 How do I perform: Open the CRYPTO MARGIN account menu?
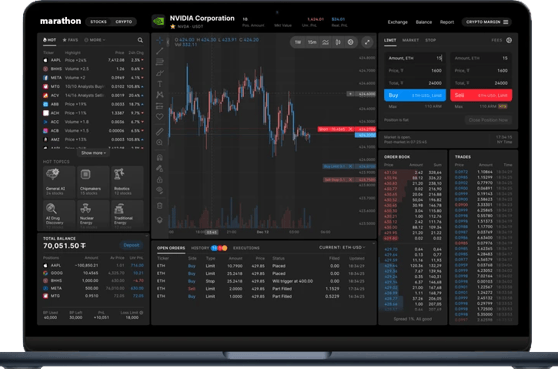click(486, 22)
